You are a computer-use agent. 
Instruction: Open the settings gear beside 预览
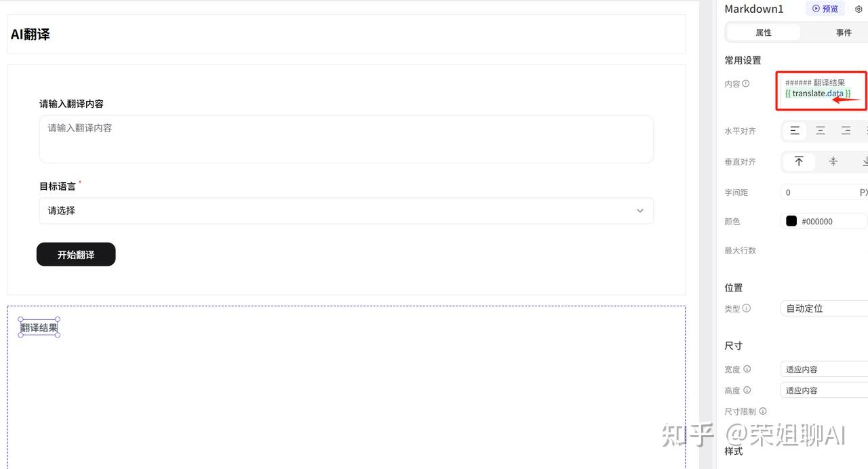pos(859,9)
